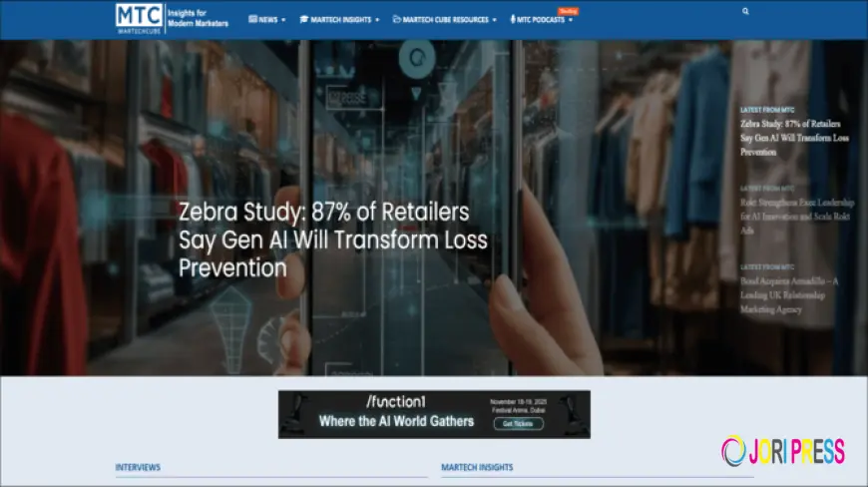The image size is (868, 487).
Task: Click the newspaper icon beside News
Action: 252,19
